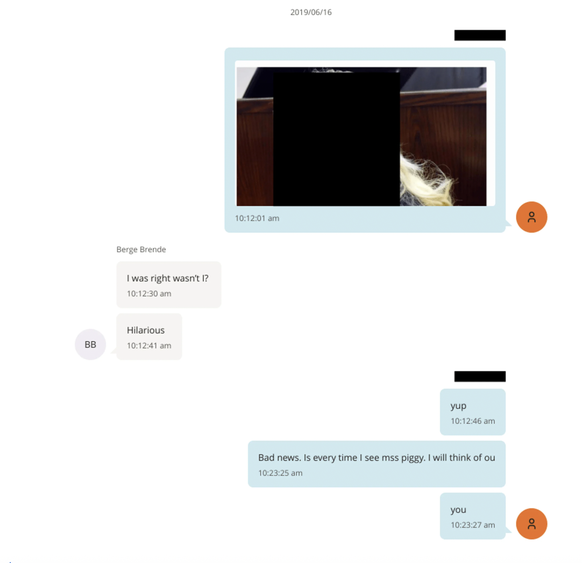Select the "I was right wasn't I?" message

(169, 285)
